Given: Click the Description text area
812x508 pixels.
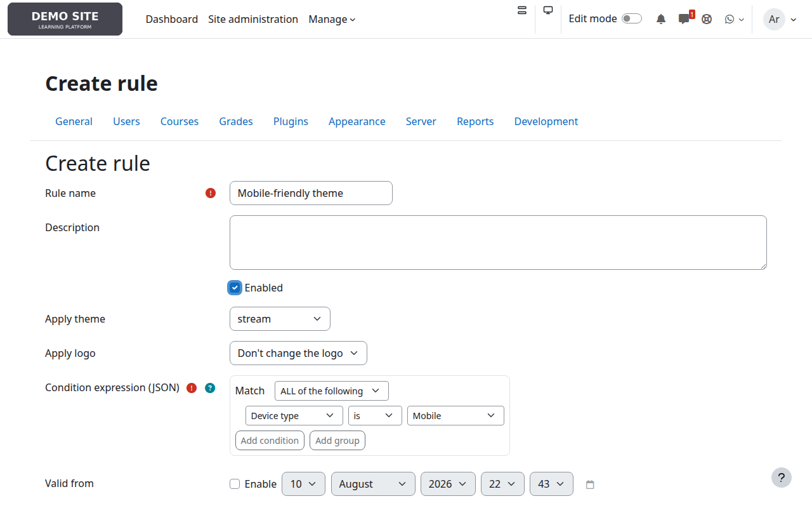Looking at the screenshot, I should (498, 243).
